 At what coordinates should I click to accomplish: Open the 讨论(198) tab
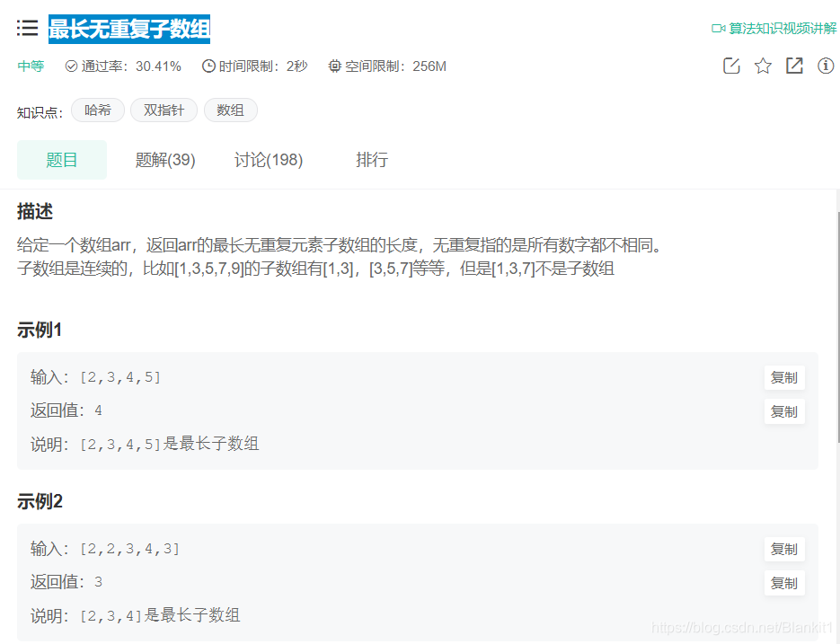coord(268,160)
